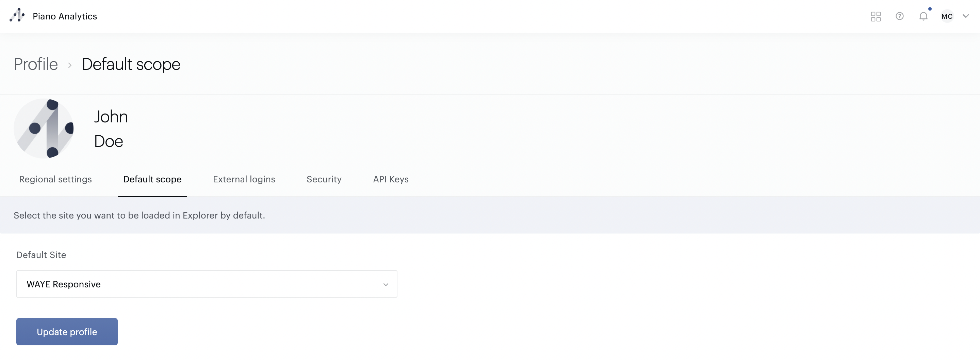Screen dimensions: 980x360
Task: Switch to the Regional settings tab
Action: pyautogui.click(x=55, y=179)
